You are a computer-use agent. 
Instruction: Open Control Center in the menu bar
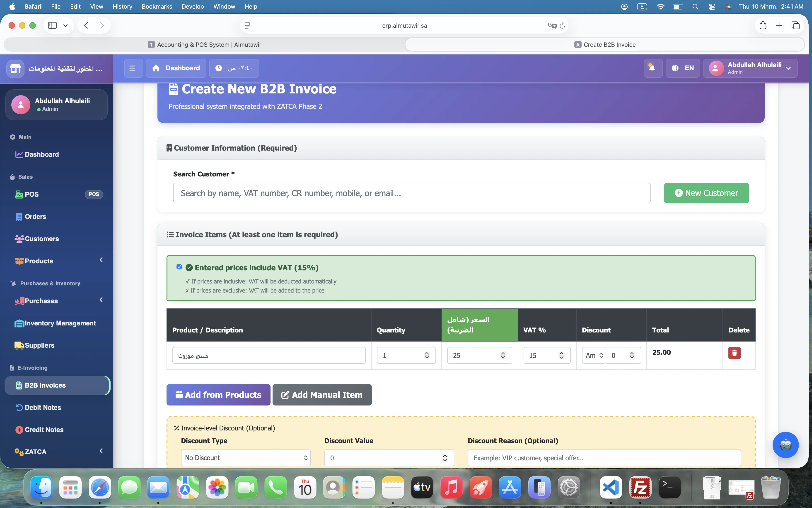coord(712,7)
